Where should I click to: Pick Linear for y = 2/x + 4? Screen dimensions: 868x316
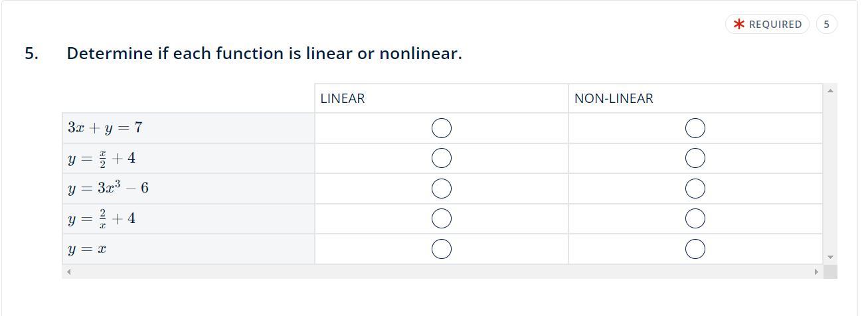tap(442, 218)
